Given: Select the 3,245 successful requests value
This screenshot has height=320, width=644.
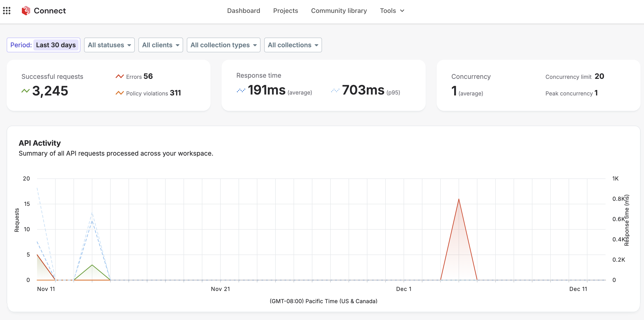Looking at the screenshot, I should (50, 91).
